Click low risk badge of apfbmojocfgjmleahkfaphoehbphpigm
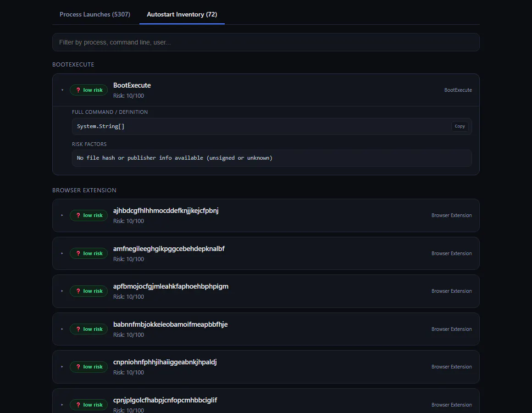This screenshot has height=413, width=532. [x=89, y=291]
